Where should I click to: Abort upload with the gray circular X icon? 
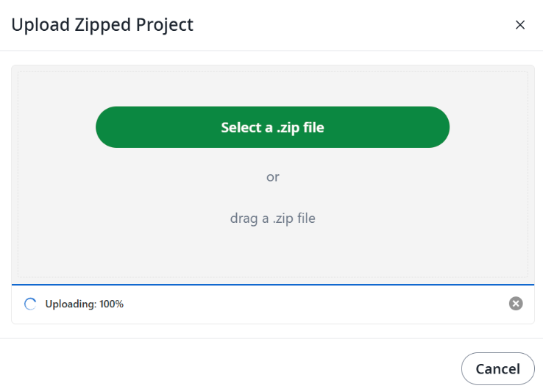(516, 304)
